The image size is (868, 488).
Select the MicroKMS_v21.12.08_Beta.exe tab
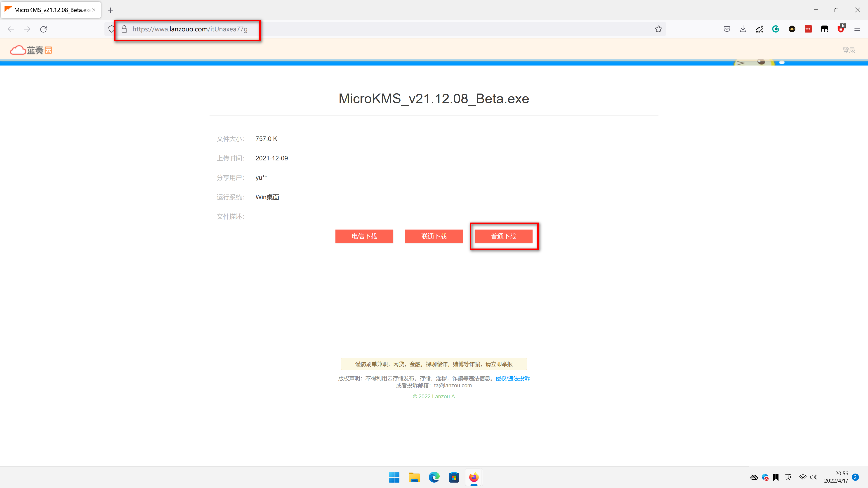(x=51, y=10)
